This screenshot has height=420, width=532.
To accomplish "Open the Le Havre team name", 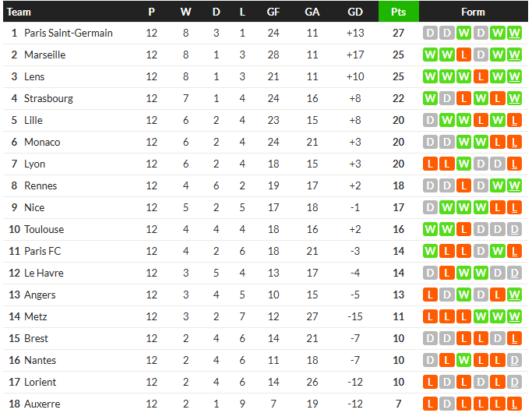I will (44, 273).
